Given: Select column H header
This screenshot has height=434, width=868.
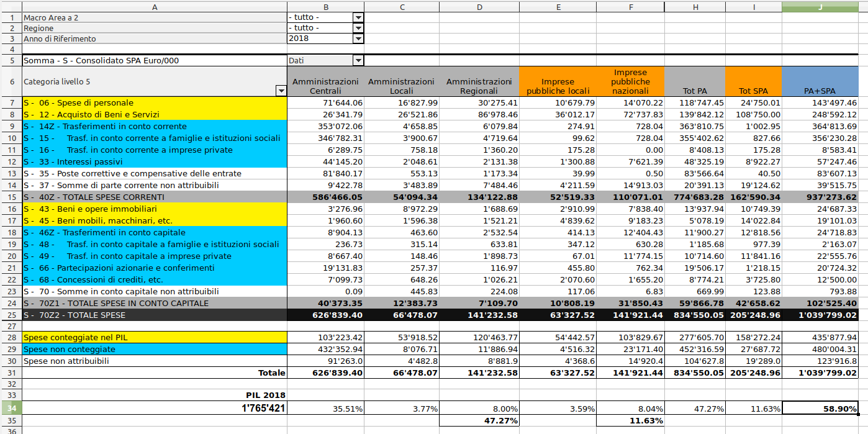Looking at the screenshot, I should coord(695,6).
